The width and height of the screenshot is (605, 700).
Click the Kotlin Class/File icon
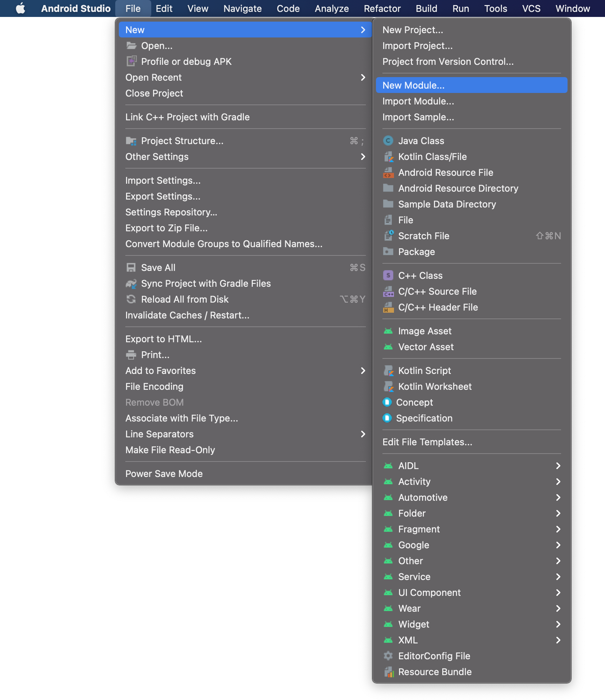[389, 157]
